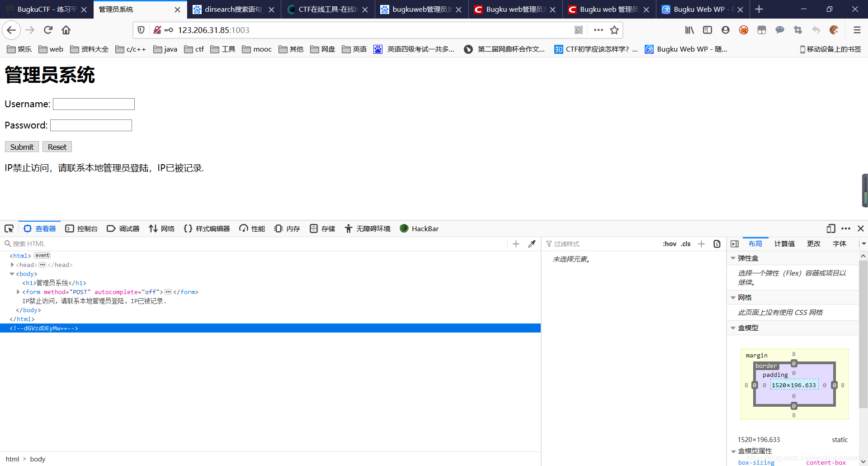Bookmark this page with star icon
This screenshot has width=868, height=466.
pyautogui.click(x=614, y=30)
